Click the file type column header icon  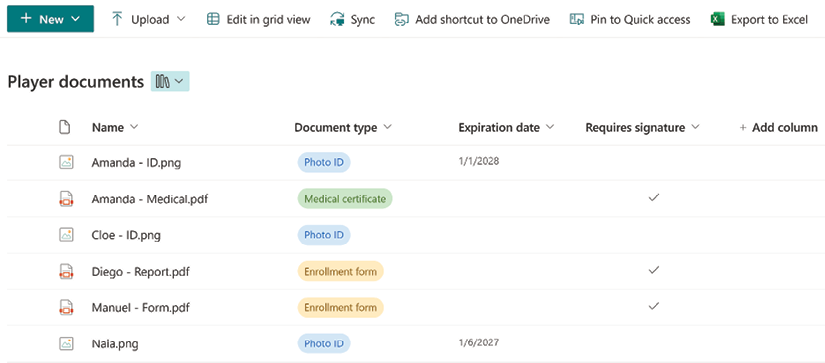(64, 127)
